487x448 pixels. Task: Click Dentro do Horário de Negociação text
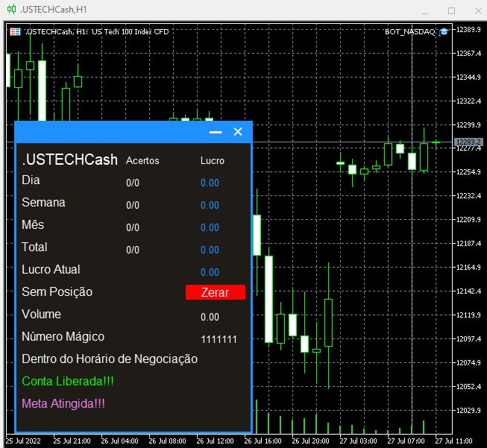110,359
